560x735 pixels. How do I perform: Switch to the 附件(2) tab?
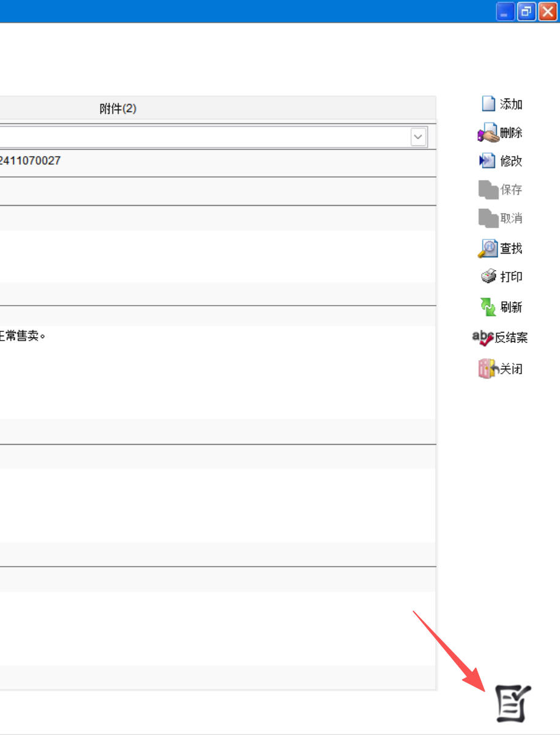coord(118,108)
